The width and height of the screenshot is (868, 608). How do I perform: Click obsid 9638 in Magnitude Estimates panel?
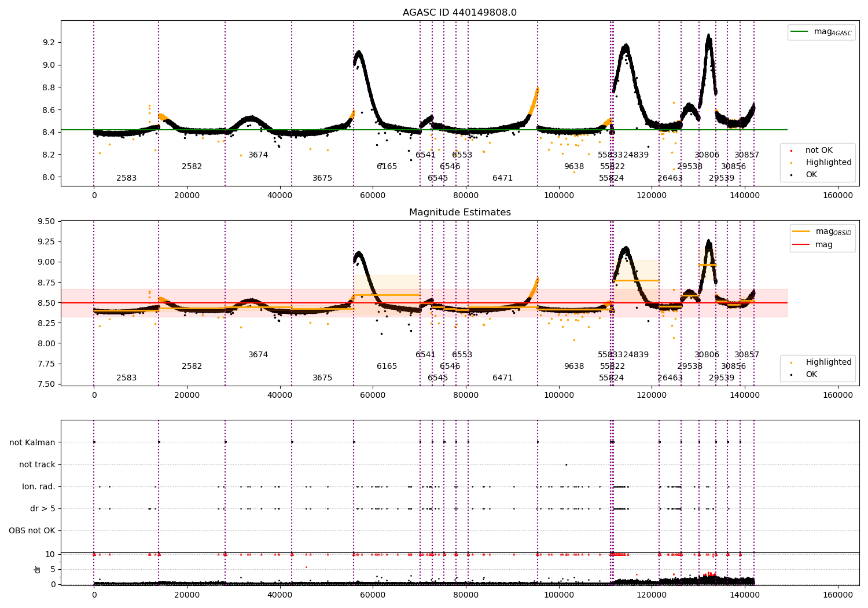574,367
